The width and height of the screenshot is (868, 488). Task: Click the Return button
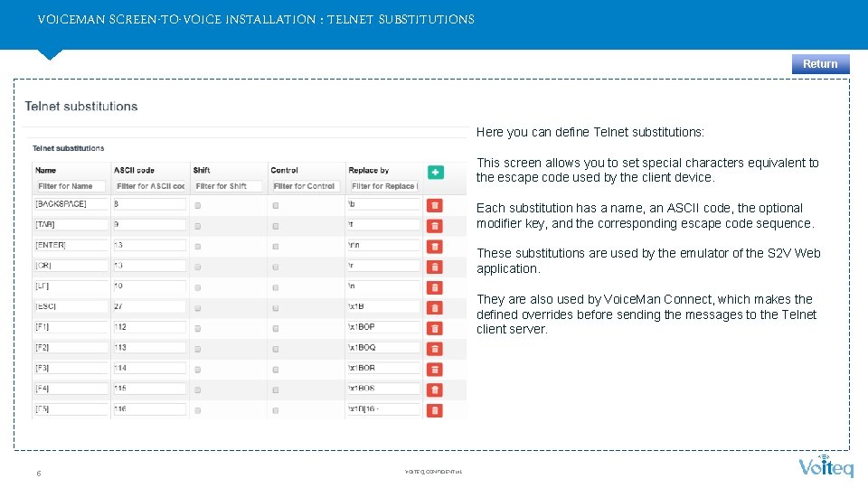(820, 63)
